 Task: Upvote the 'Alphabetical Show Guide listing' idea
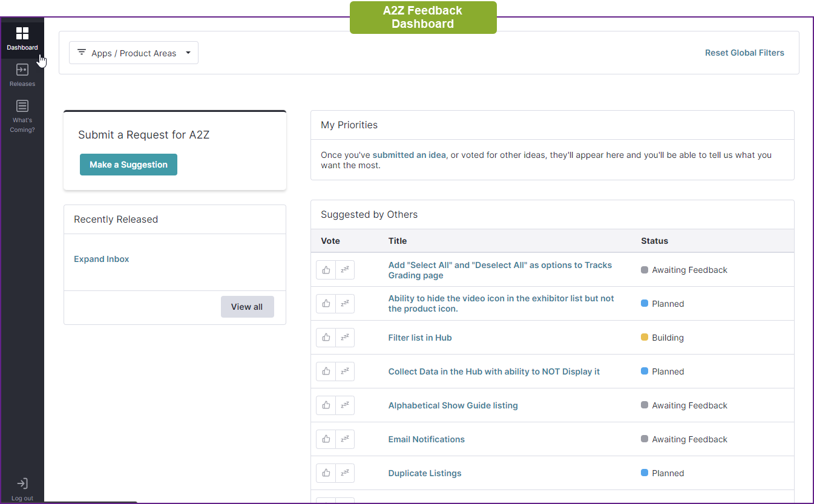click(x=326, y=405)
